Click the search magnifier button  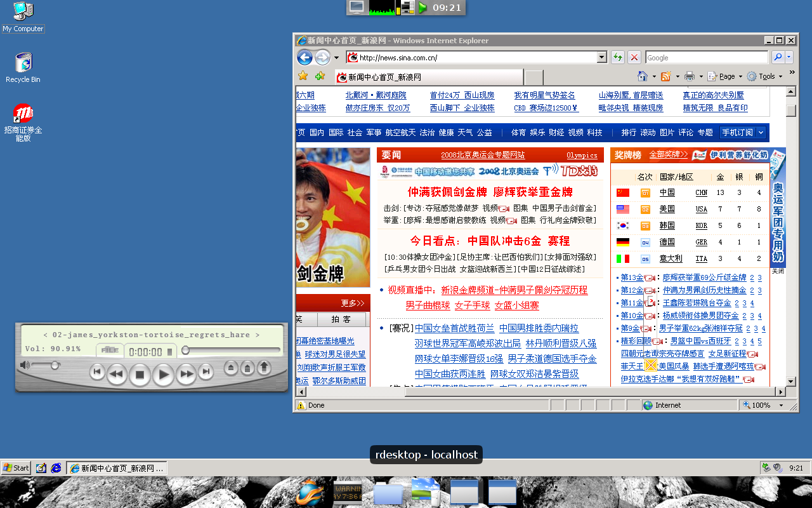point(778,57)
